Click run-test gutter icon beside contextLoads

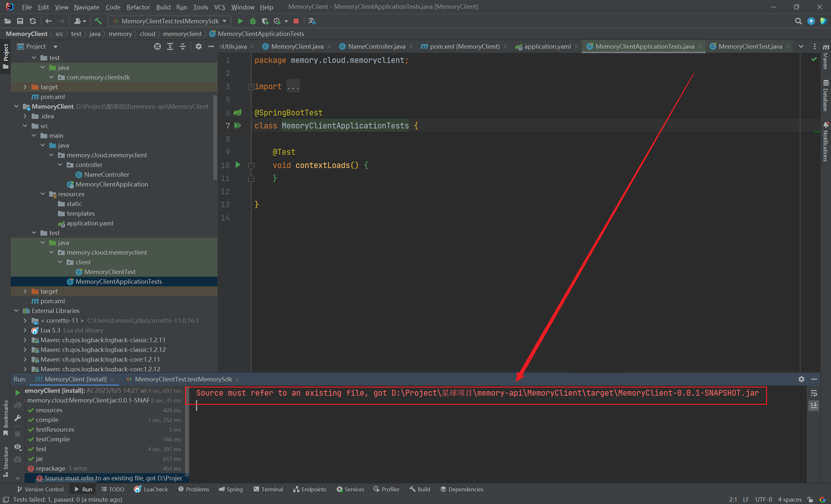click(238, 165)
